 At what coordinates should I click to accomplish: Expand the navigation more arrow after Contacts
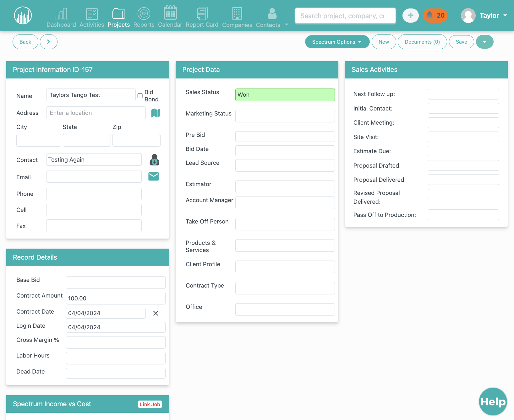[x=287, y=24]
